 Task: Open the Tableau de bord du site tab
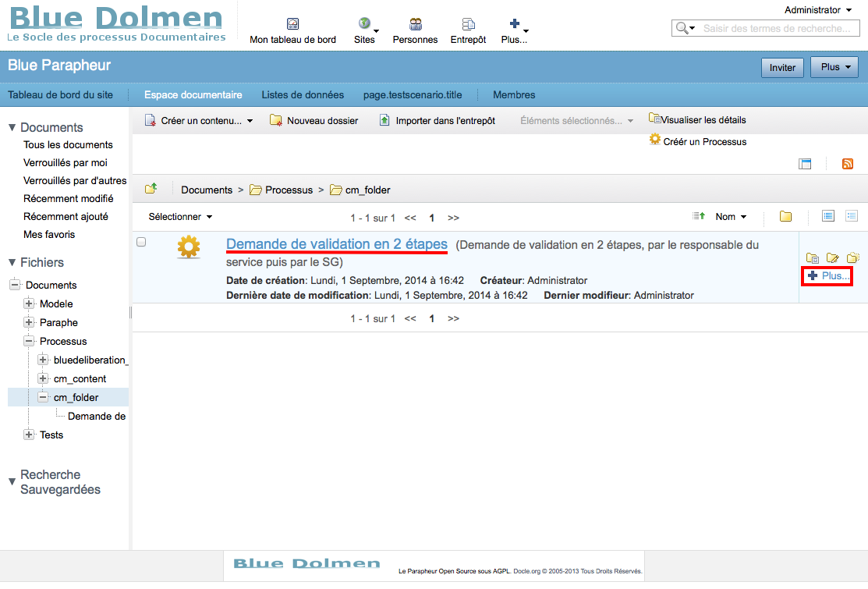pos(60,94)
